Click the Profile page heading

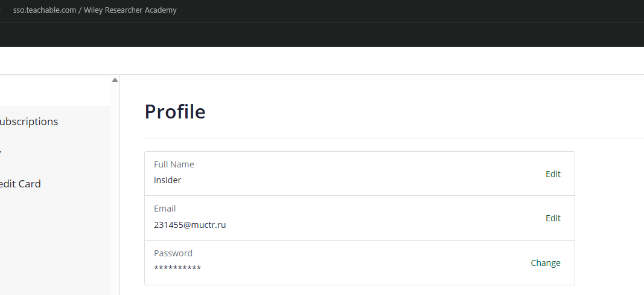175,112
